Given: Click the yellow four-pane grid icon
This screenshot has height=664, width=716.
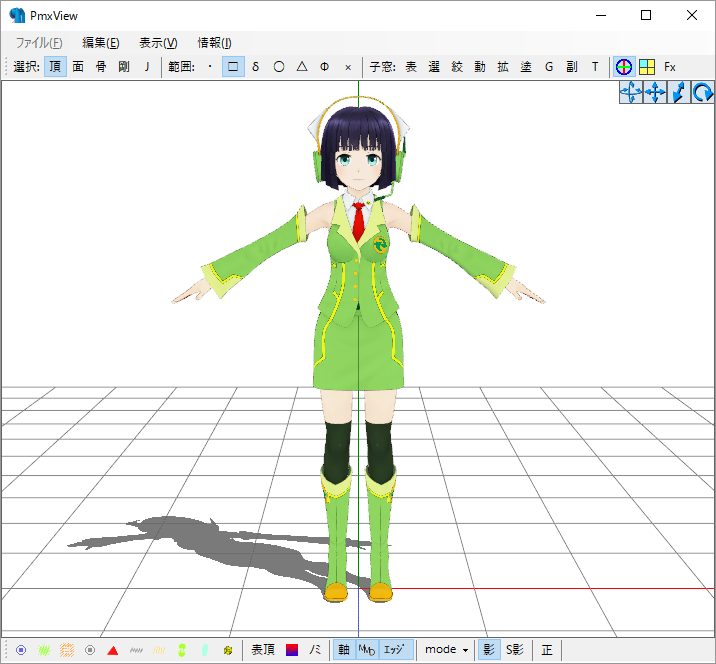Looking at the screenshot, I should [x=647, y=67].
